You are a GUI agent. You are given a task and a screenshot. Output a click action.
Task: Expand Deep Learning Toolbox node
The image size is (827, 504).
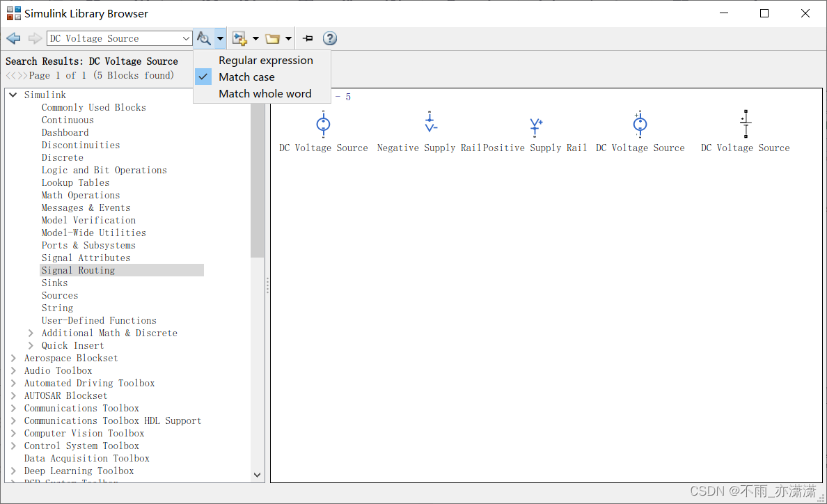coord(13,471)
